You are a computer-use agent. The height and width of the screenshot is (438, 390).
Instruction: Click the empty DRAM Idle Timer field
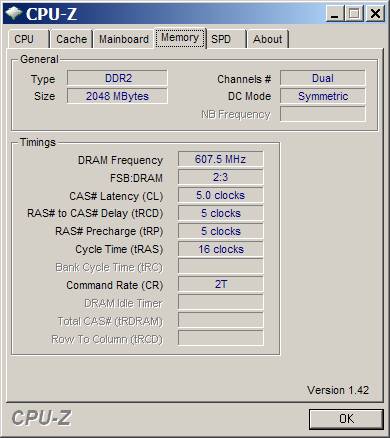[221, 302]
